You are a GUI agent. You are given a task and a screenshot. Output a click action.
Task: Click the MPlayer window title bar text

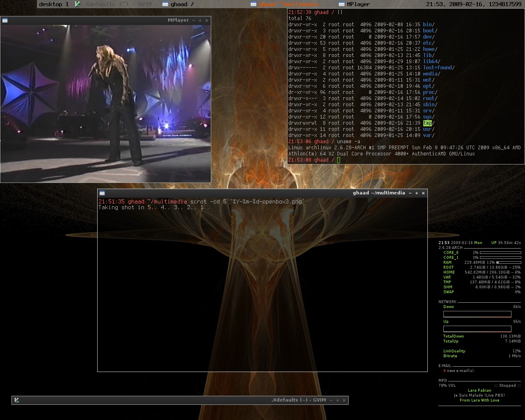click(x=178, y=20)
